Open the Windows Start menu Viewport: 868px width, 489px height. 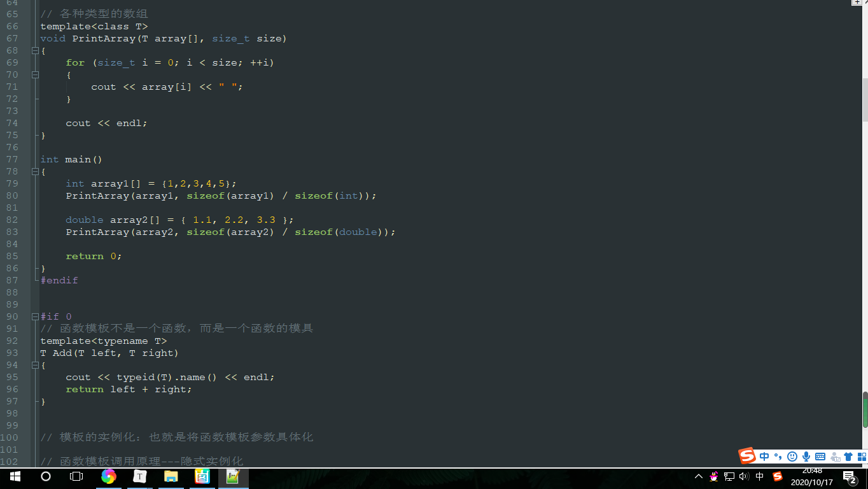[15, 476]
